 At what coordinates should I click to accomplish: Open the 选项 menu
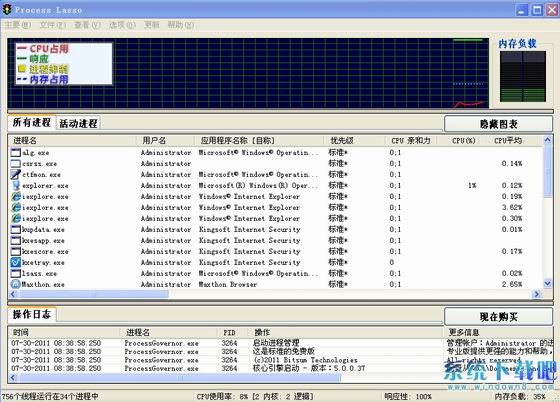coord(122,25)
